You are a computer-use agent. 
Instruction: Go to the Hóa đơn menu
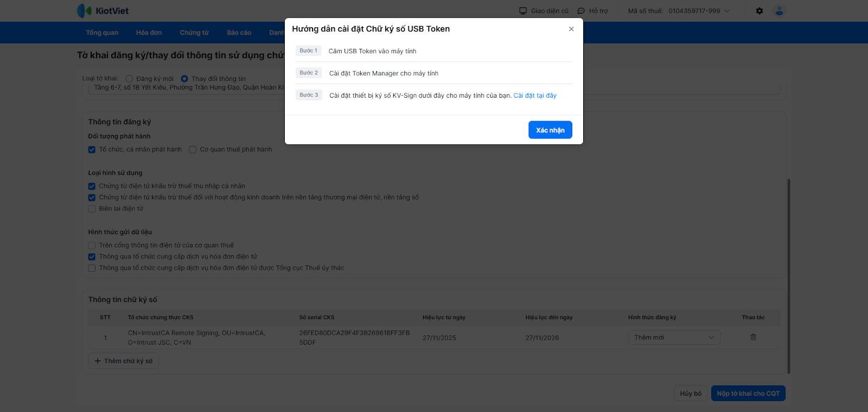pos(149,33)
